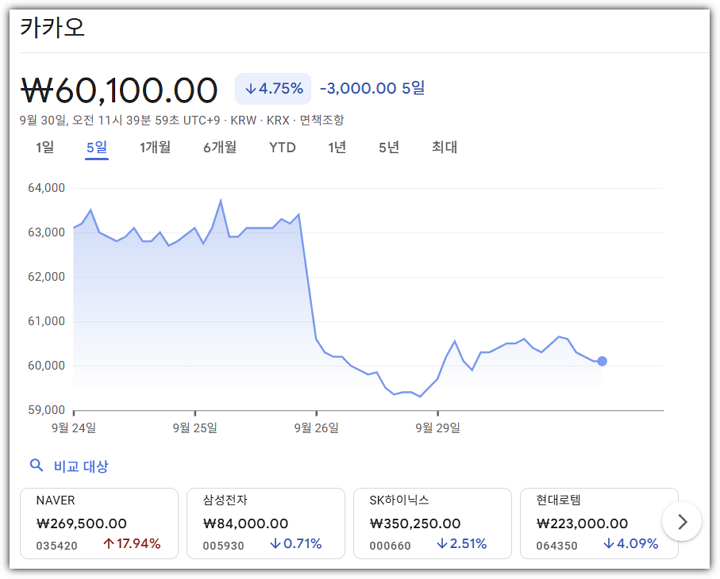
Task: Click 현대로템's ↓4.09% change value
Action: tap(631, 544)
